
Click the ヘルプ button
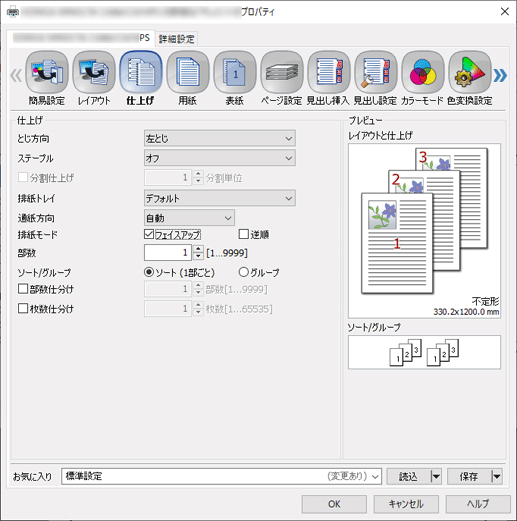click(x=478, y=504)
